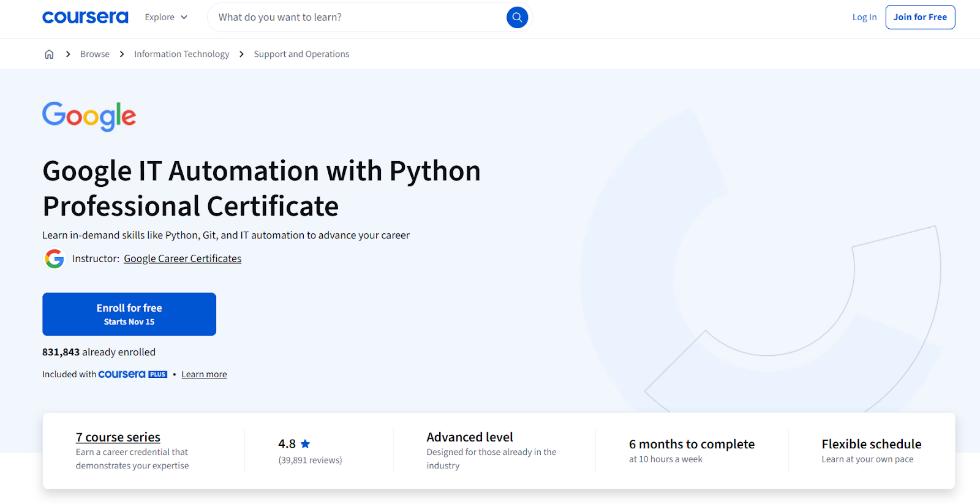Image resolution: width=980 pixels, height=504 pixels.
Task: Navigate to Browse breadcrumb
Action: [95, 54]
